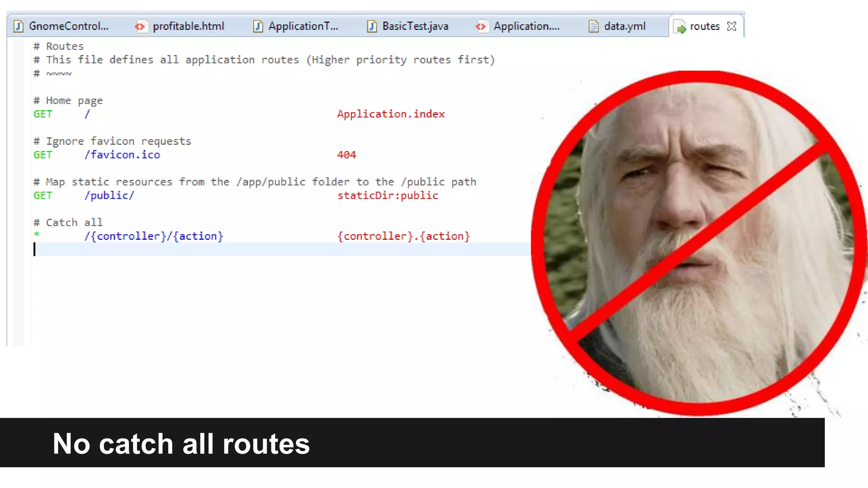Switch to the BasicTest.java tab
The image size is (868, 488).
pos(415,26)
